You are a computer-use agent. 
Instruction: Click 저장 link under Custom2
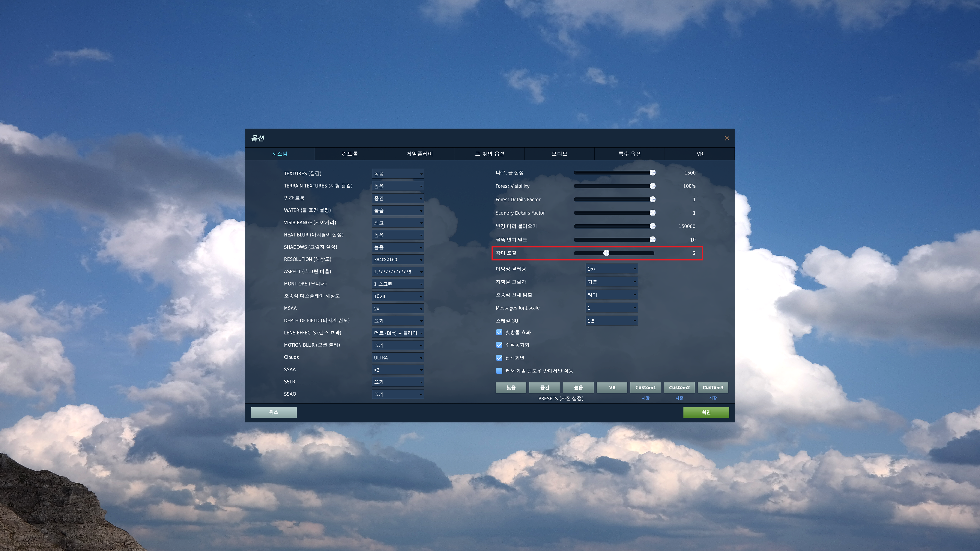(679, 398)
